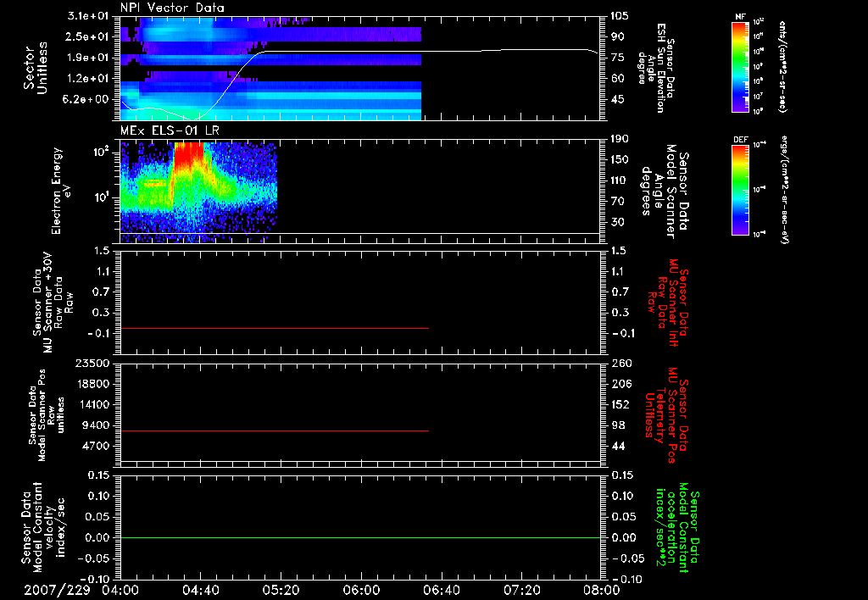This screenshot has width=868, height=600.
Task: Click the red high-flux burst in ELS spectrogram
Action: tap(189, 156)
